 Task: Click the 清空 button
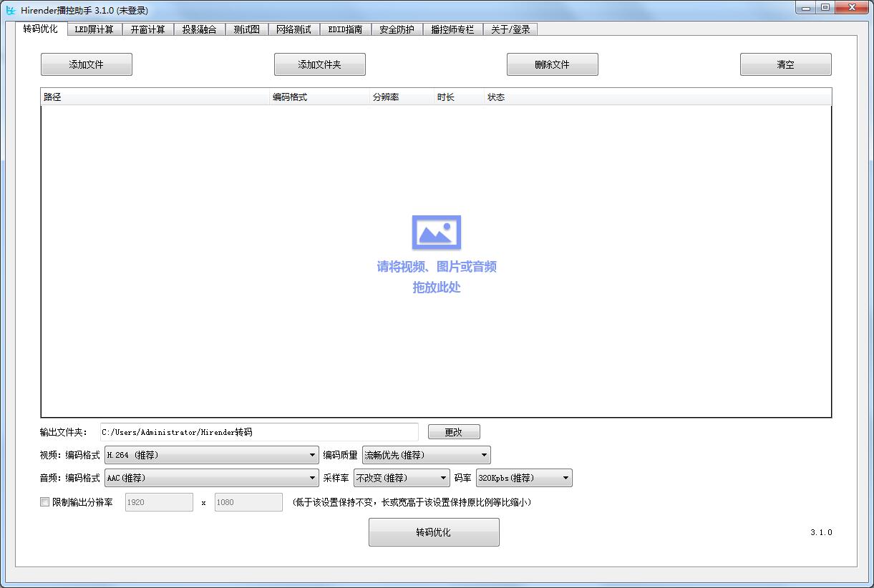785,64
